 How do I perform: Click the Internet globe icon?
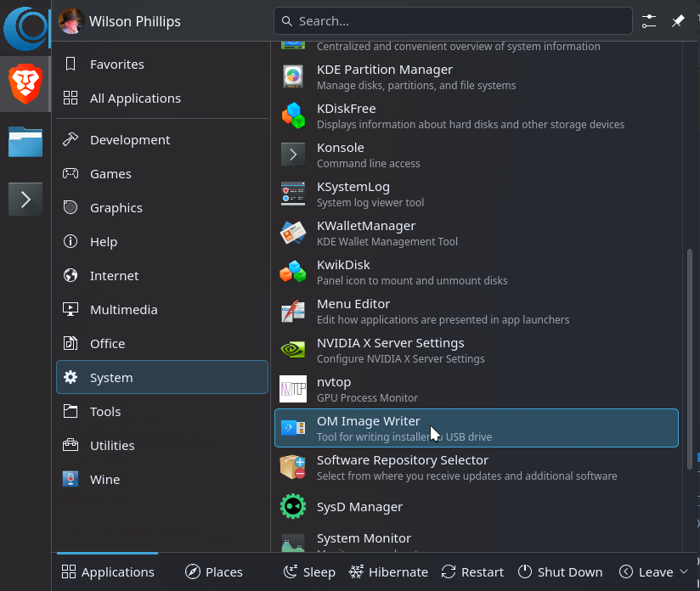pos(71,275)
